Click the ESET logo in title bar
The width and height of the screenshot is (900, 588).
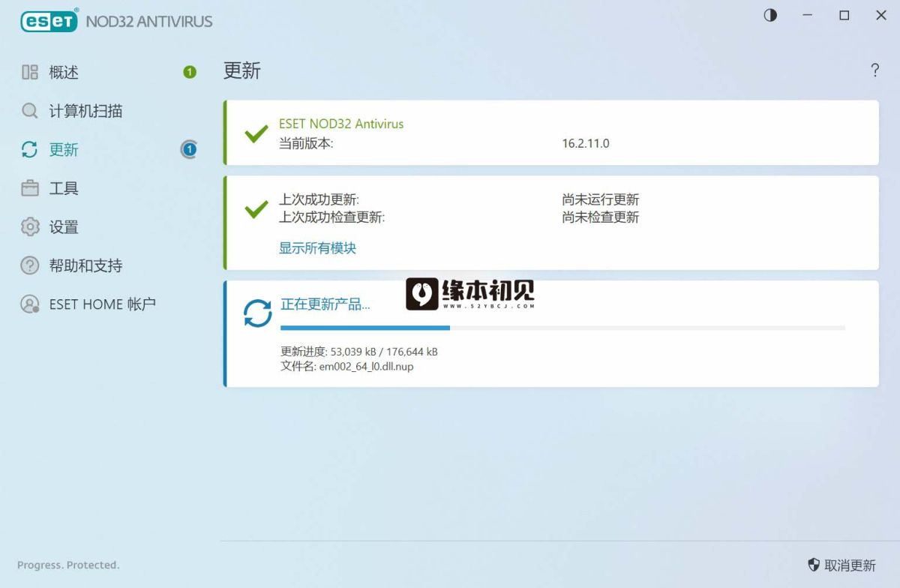tap(49, 20)
